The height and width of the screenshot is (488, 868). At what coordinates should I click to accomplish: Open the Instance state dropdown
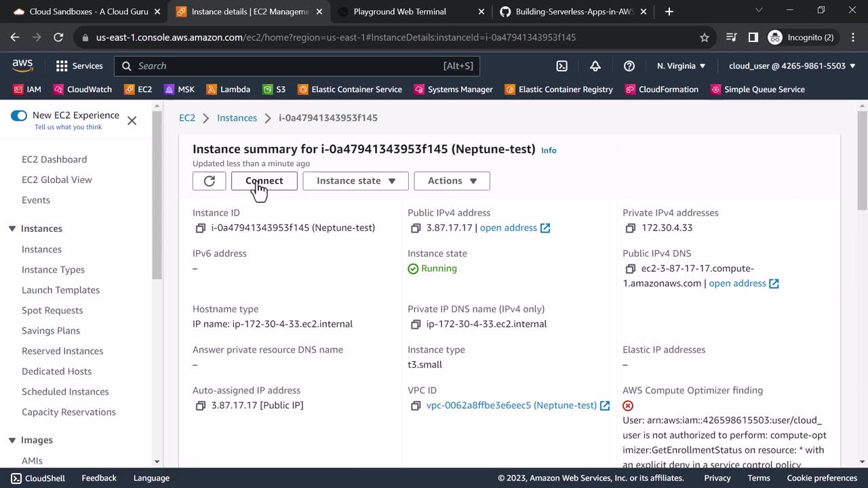[x=355, y=181]
